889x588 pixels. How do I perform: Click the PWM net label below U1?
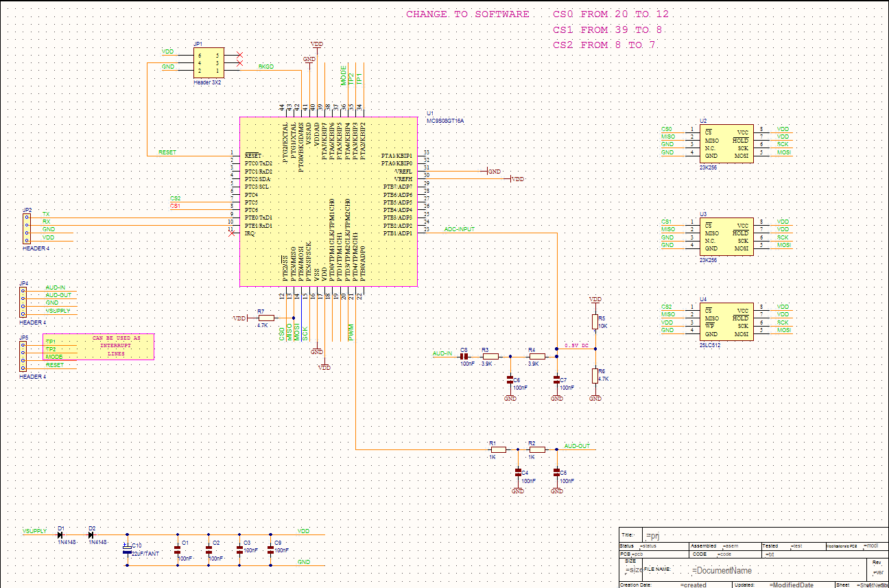pyautogui.click(x=351, y=332)
